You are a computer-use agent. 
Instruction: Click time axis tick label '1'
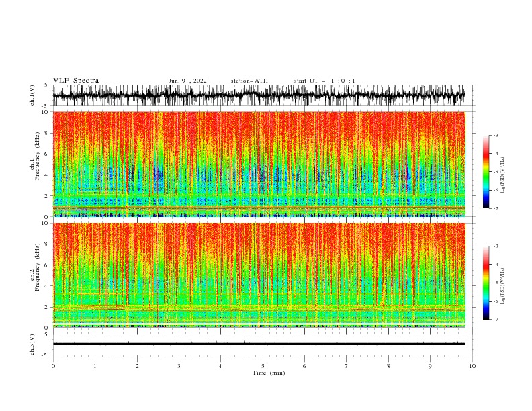[x=95, y=366]
